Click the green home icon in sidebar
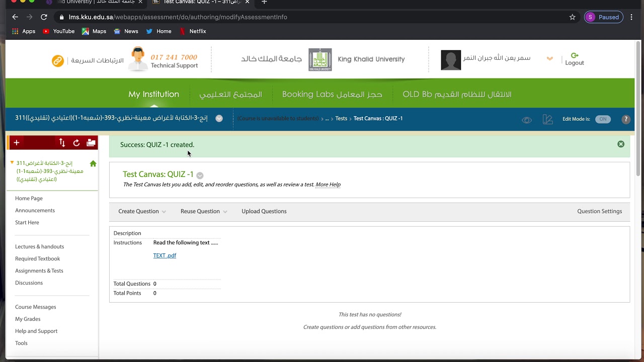This screenshot has height=362, width=644. 93,163
